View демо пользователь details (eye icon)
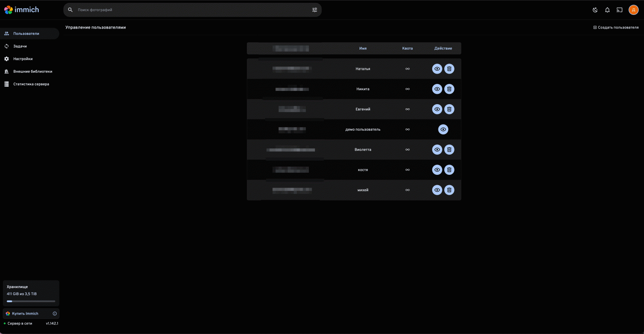The height and width of the screenshot is (334, 644). click(x=443, y=129)
